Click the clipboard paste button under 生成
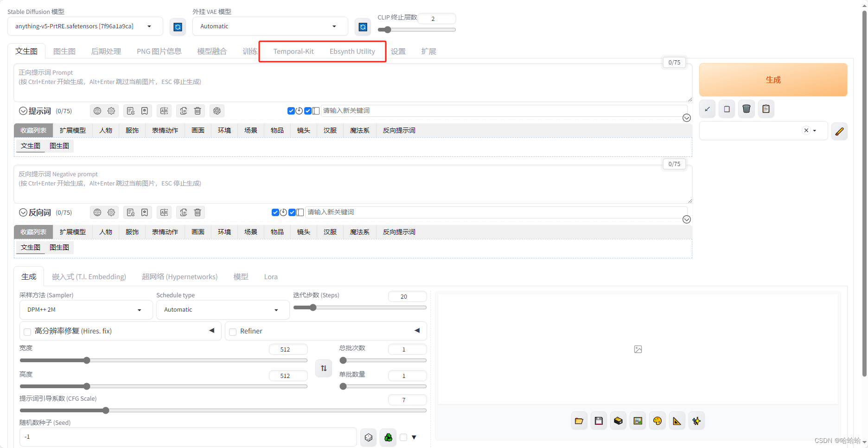Screen dimensions: 868x448 (766, 109)
